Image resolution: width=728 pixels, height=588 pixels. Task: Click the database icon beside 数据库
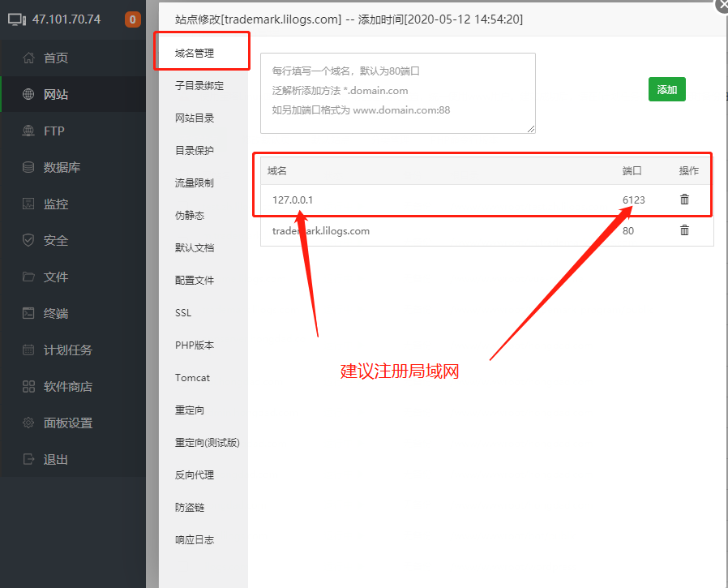pos(29,167)
